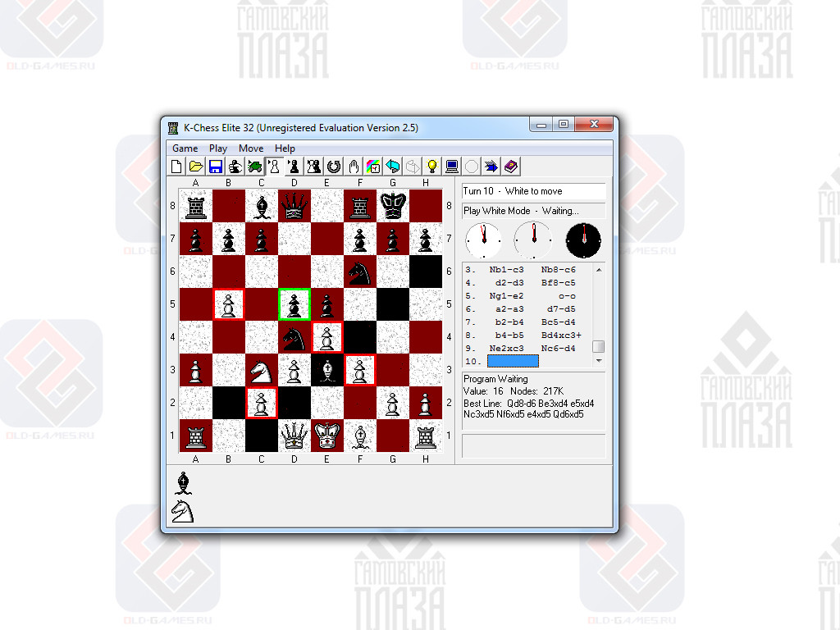Select the black knight on d4
The width and height of the screenshot is (840, 630).
click(x=294, y=337)
